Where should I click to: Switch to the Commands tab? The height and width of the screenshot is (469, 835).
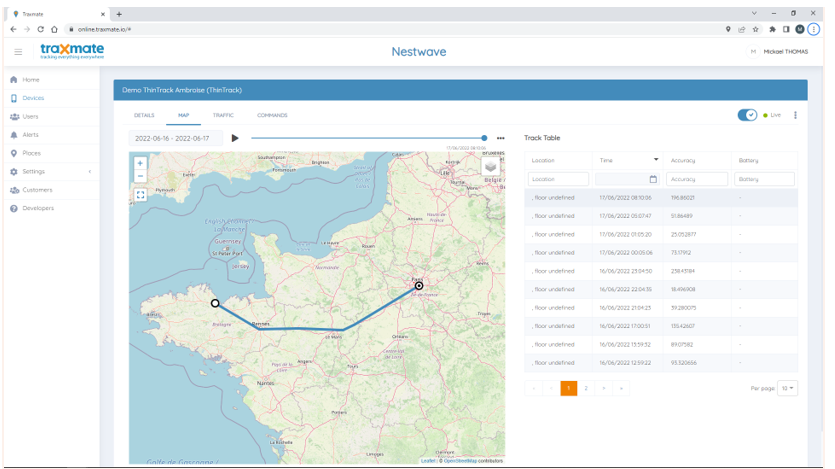tap(272, 115)
